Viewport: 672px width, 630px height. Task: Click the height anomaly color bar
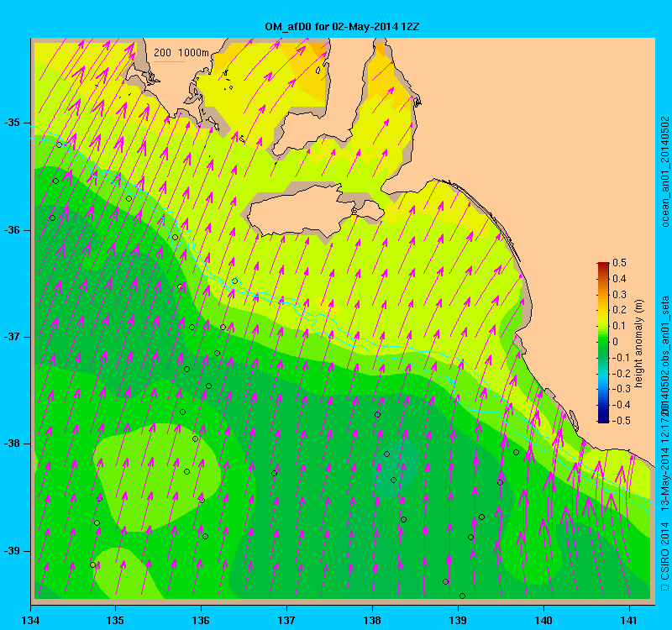[603, 342]
